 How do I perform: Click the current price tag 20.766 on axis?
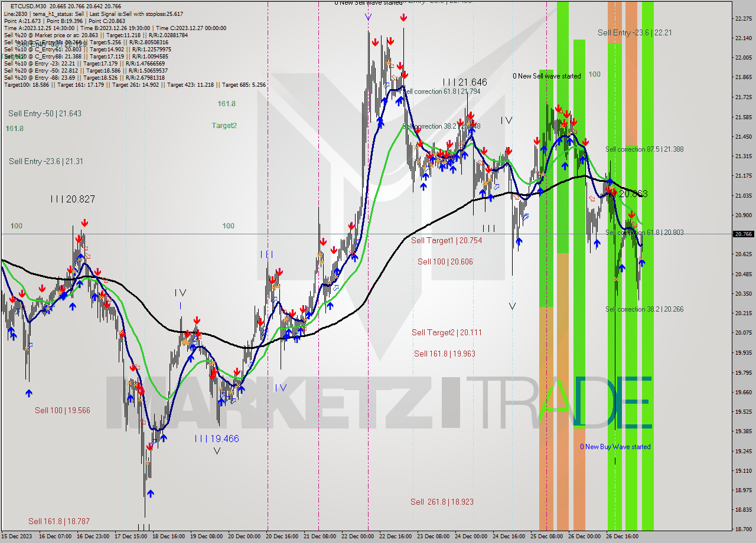pos(744,234)
